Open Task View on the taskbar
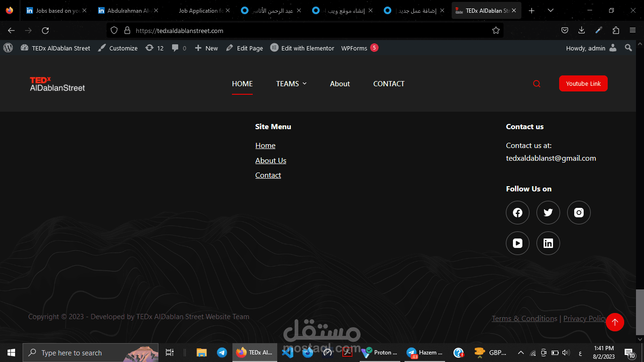 point(170,353)
